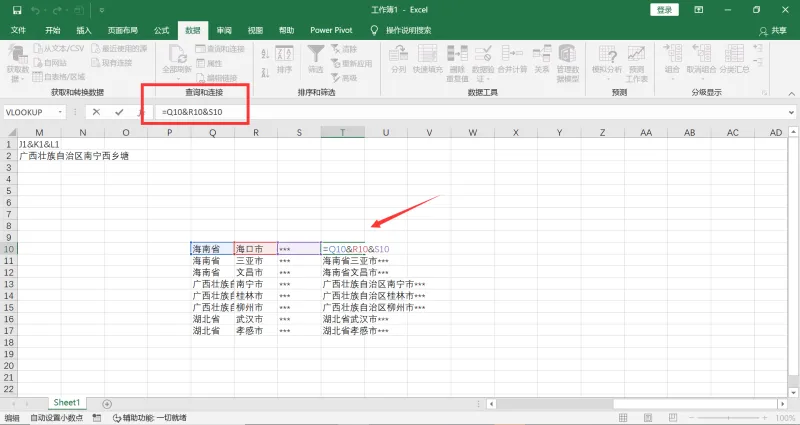Click 全部刷新 (Refresh All) icon
The width and height of the screenshot is (800, 425).
click(x=178, y=54)
